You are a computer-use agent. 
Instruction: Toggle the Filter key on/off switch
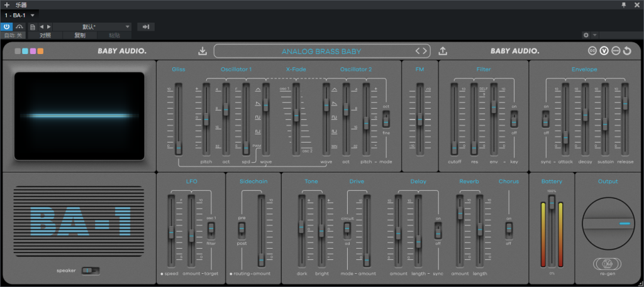point(514,120)
